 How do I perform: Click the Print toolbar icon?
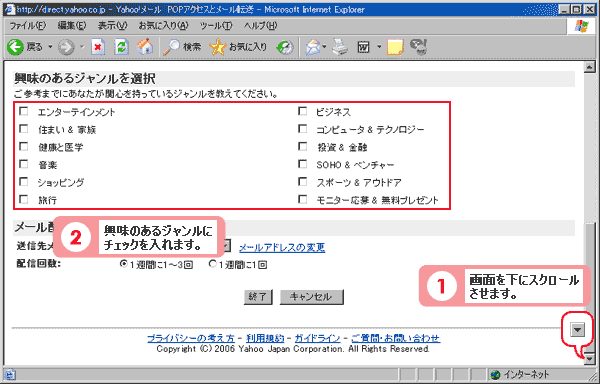click(x=340, y=47)
